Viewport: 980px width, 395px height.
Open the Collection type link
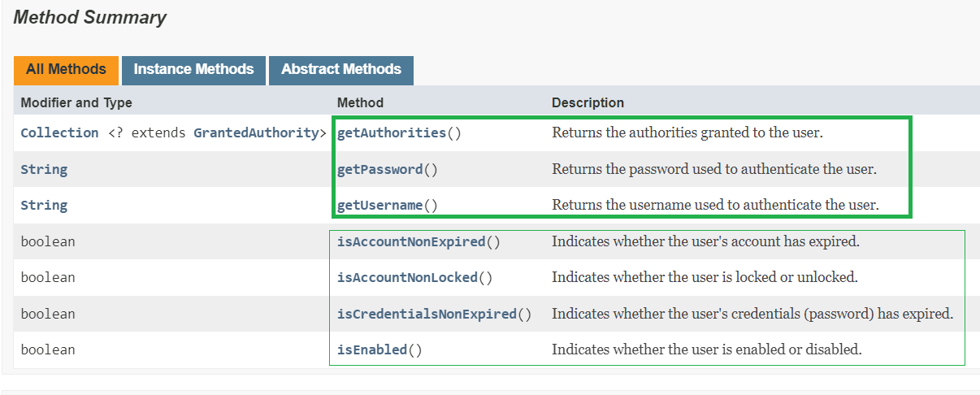coord(59,132)
